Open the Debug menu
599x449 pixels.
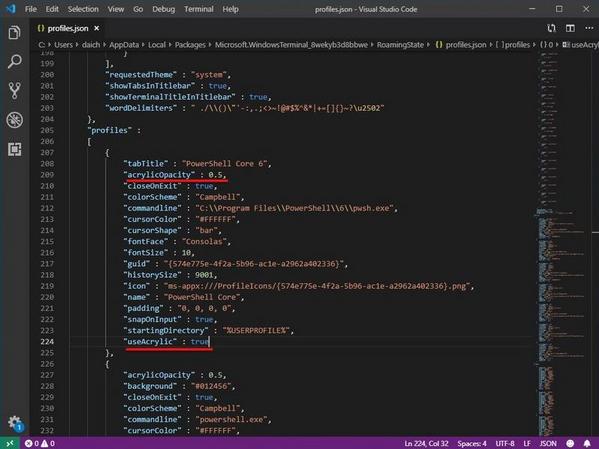coord(163,9)
